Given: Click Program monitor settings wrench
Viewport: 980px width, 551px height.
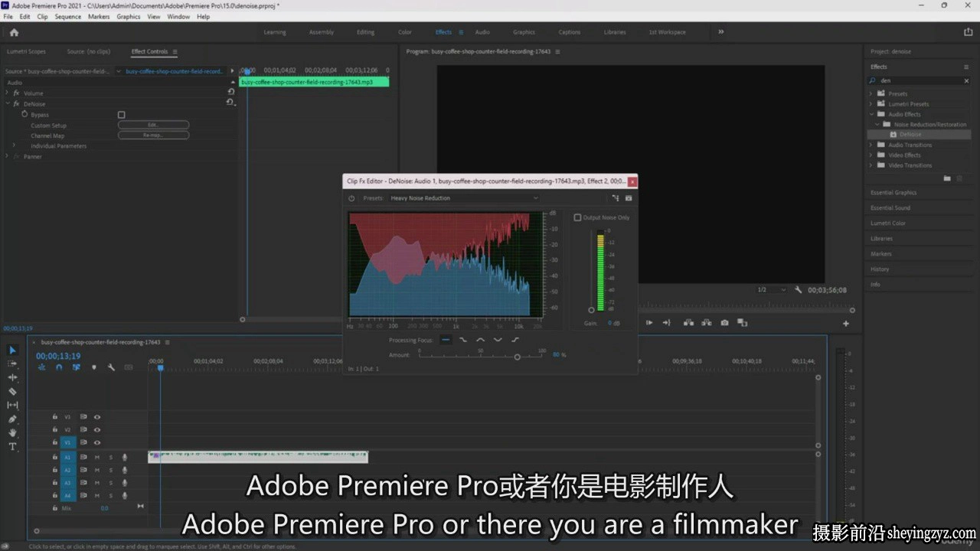Looking at the screenshot, I should [x=799, y=290].
